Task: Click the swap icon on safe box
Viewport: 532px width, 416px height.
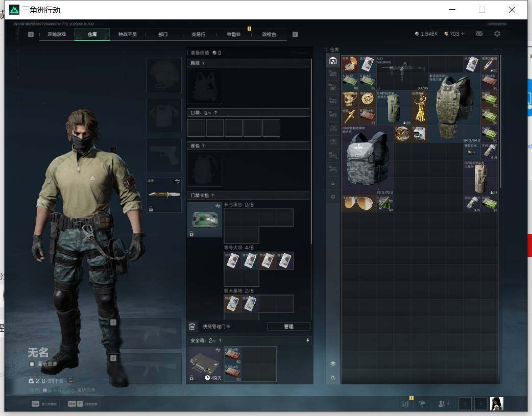Action: [217, 350]
